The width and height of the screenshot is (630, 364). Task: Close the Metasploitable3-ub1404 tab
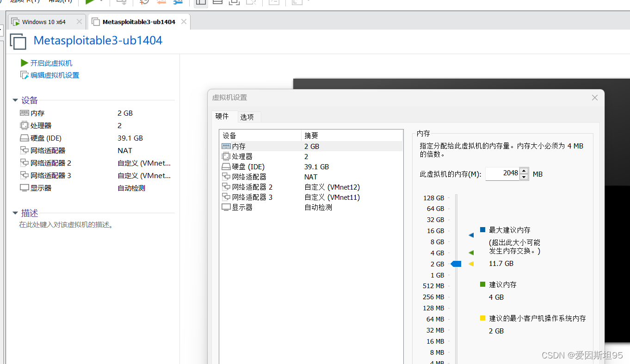click(x=184, y=22)
